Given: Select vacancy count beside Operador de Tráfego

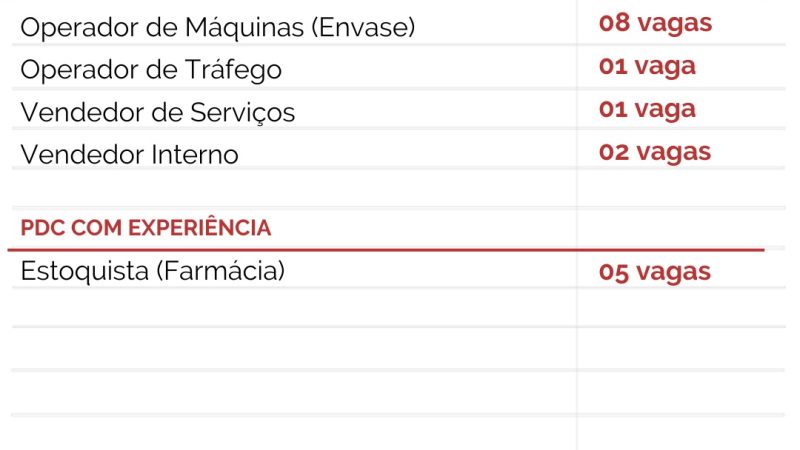Looking at the screenshot, I should 647,67.
